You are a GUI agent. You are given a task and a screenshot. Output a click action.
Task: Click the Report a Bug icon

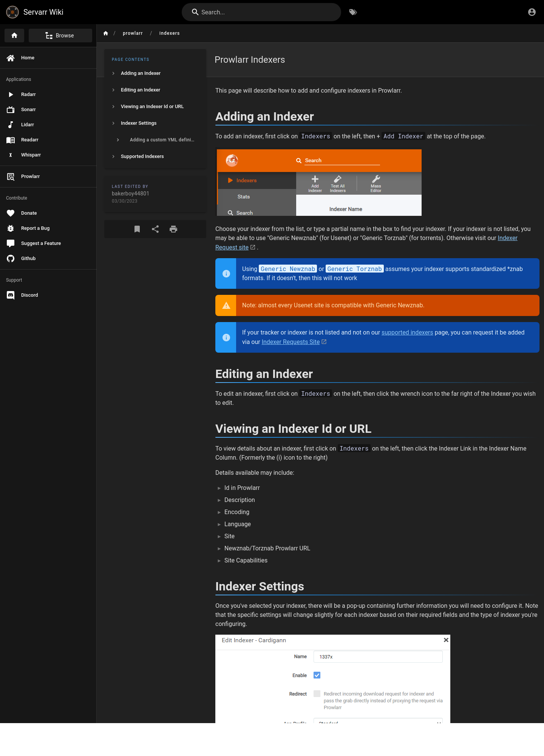(x=11, y=228)
